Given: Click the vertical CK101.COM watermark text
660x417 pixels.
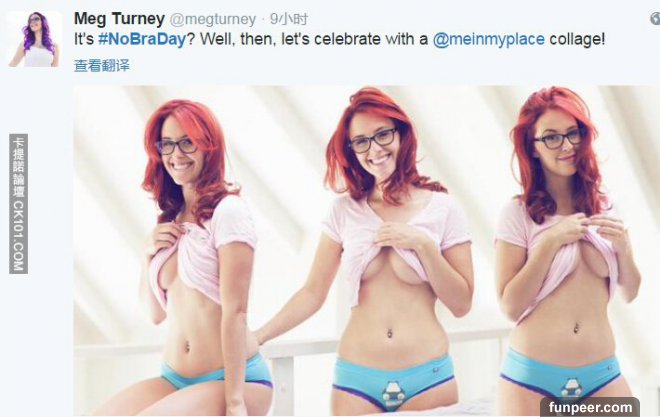Looking at the screenshot, I should click(x=18, y=236).
